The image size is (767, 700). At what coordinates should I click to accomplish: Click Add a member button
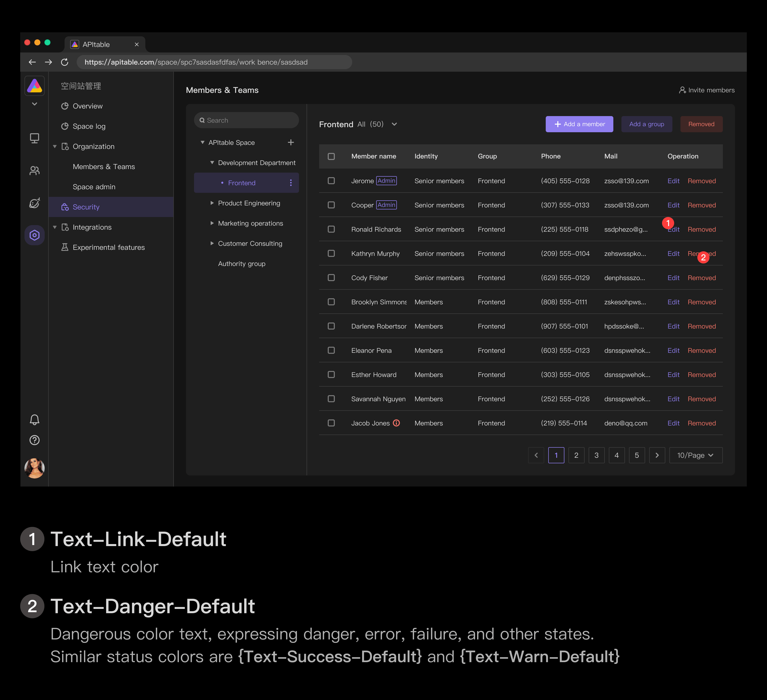pyautogui.click(x=578, y=124)
